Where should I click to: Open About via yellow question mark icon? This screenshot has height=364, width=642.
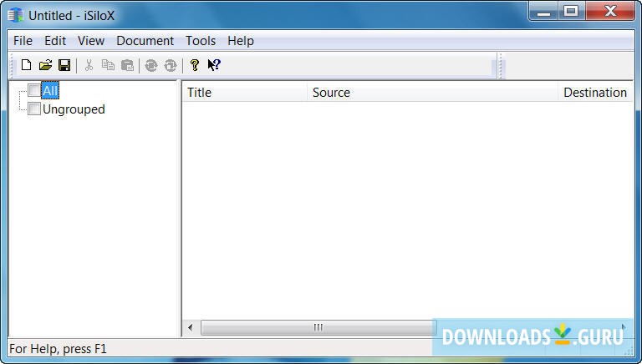(x=195, y=65)
